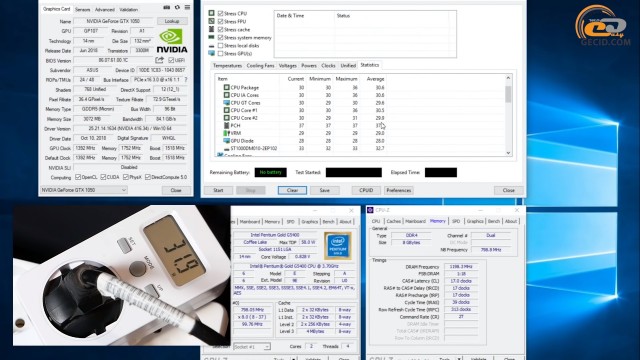Click the ST1000DM010 drive row icon
Screen dimensions: 640x360
coord(227,149)
